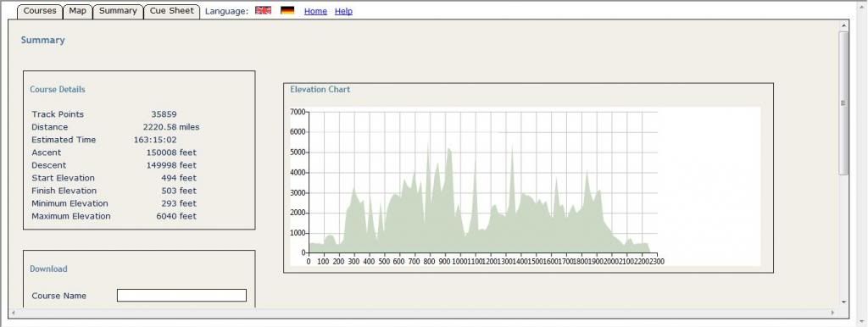Open the Courses tab

tap(40, 11)
